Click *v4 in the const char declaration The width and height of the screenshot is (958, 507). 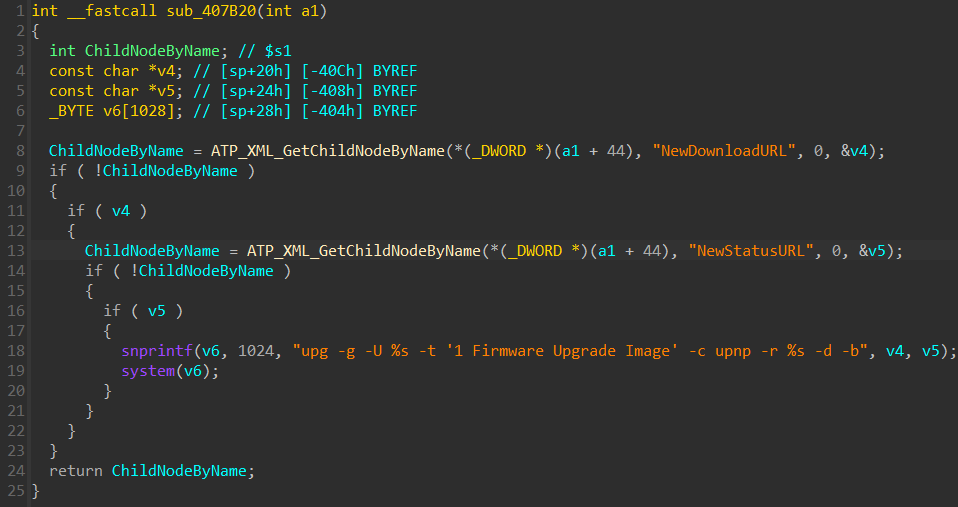click(161, 71)
